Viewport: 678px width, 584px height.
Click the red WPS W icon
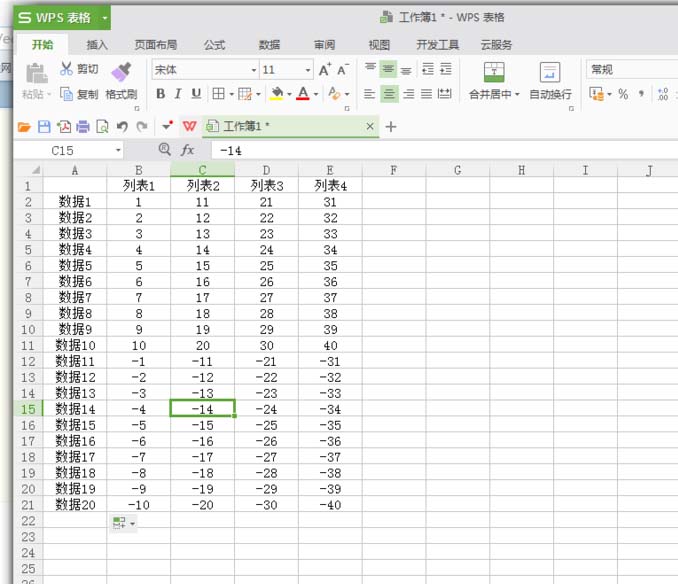(x=189, y=126)
